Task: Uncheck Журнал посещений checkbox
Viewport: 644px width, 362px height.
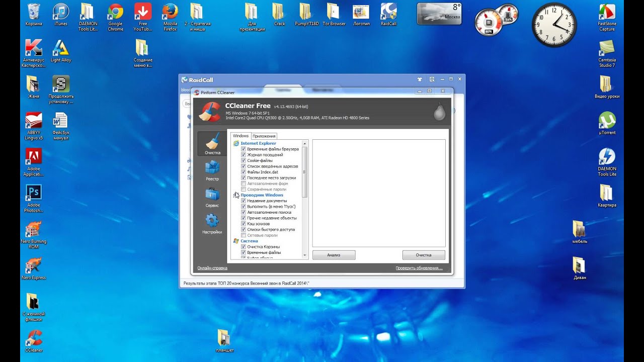Action: 244,155
